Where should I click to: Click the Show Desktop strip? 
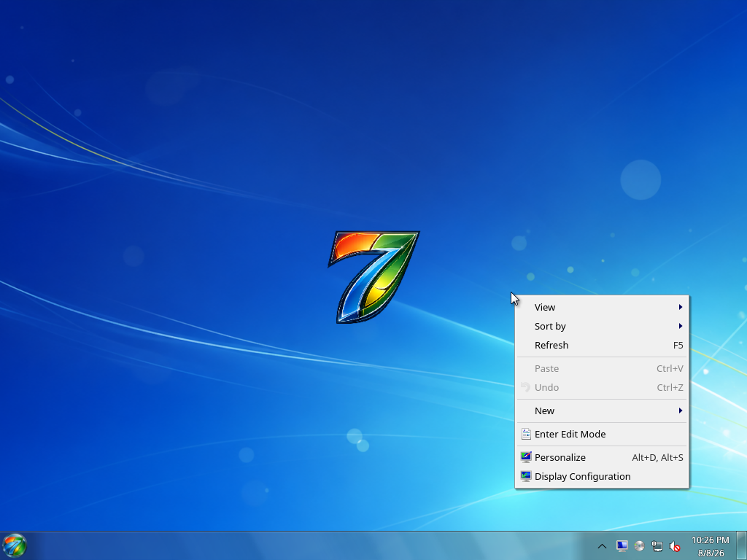tap(742, 545)
